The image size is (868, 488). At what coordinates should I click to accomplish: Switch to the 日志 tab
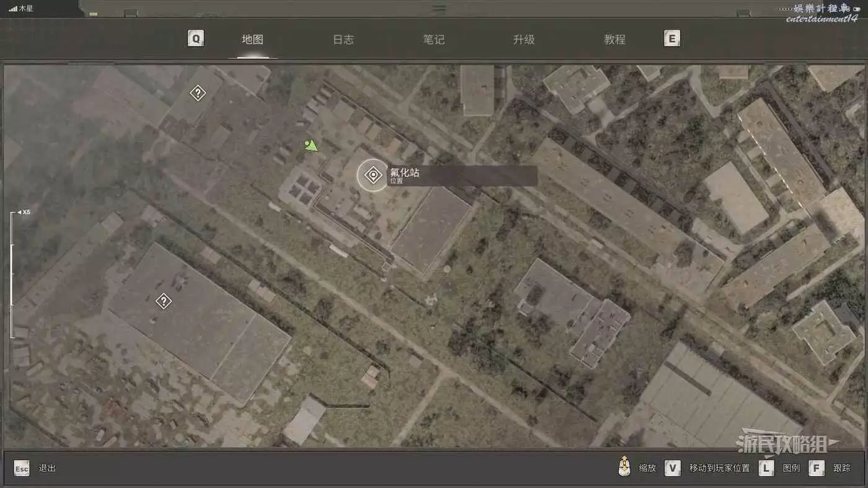pyautogui.click(x=343, y=40)
